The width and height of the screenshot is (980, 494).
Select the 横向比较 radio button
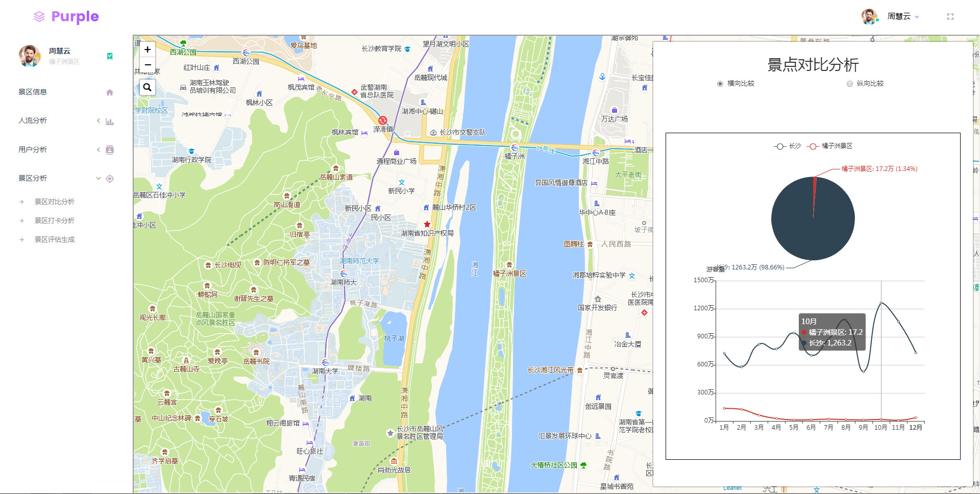(720, 84)
